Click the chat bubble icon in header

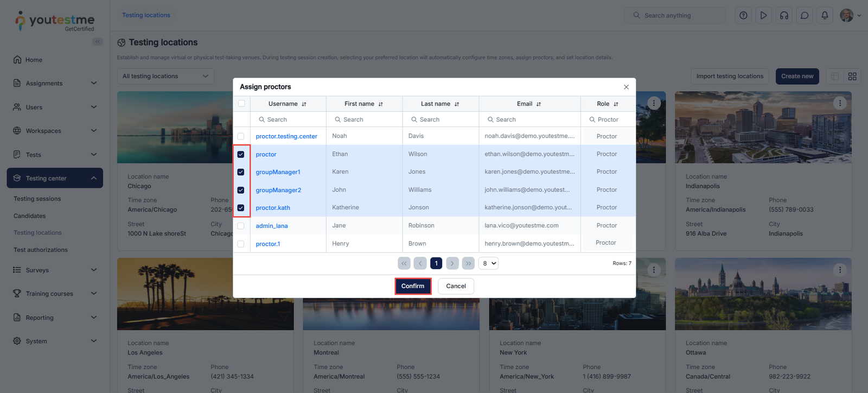(805, 15)
